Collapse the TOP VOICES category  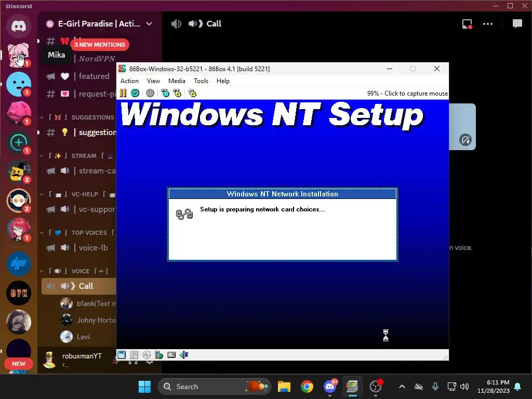point(78,233)
